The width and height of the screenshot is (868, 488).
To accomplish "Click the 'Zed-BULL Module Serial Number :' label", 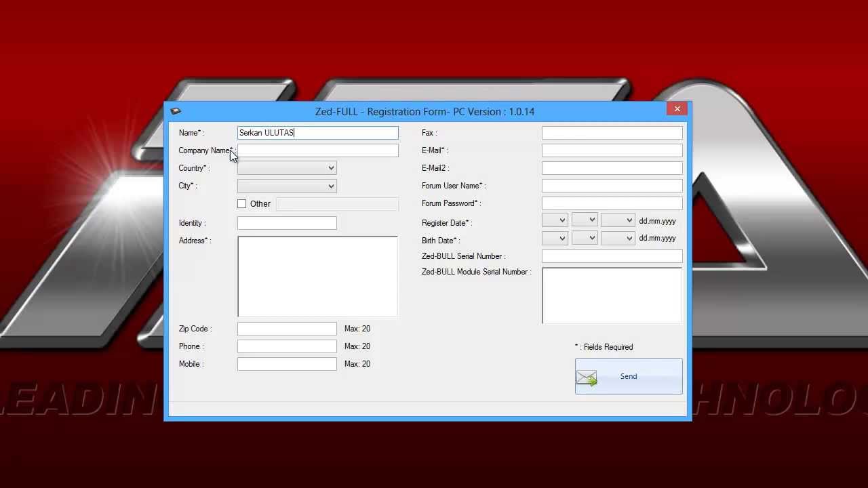I will 477,272.
